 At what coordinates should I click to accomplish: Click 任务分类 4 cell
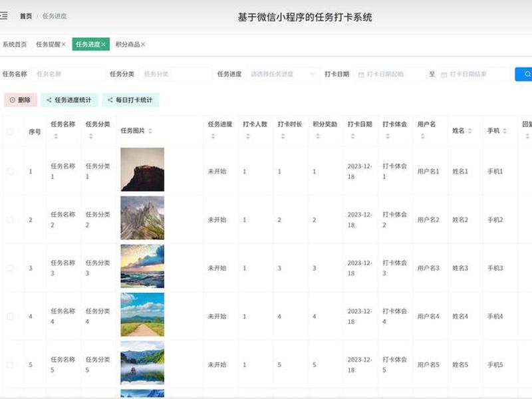(98, 317)
